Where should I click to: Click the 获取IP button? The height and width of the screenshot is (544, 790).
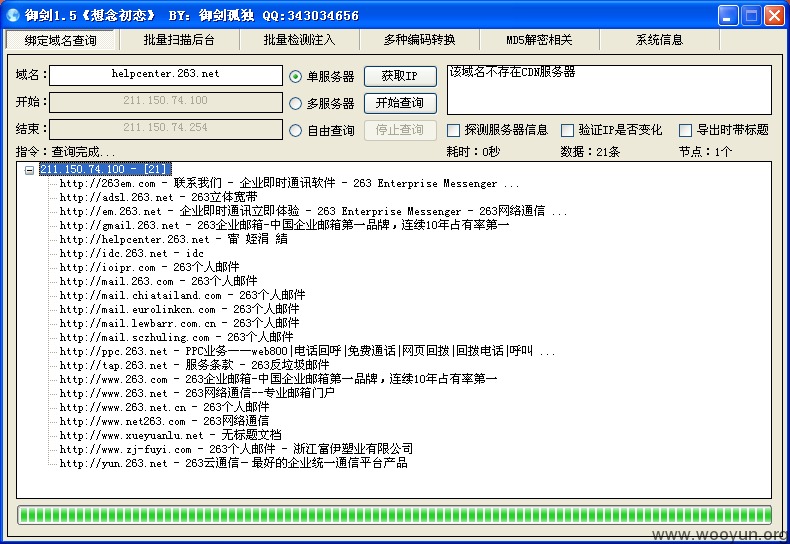[400, 76]
